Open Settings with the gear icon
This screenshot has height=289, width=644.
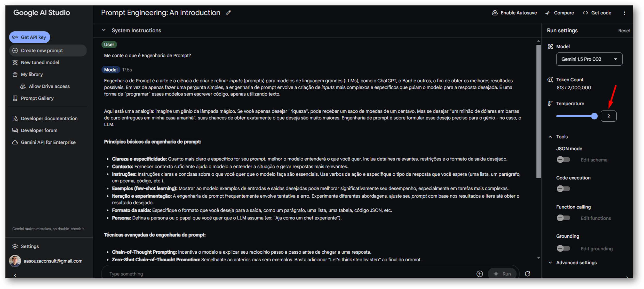coord(15,246)
